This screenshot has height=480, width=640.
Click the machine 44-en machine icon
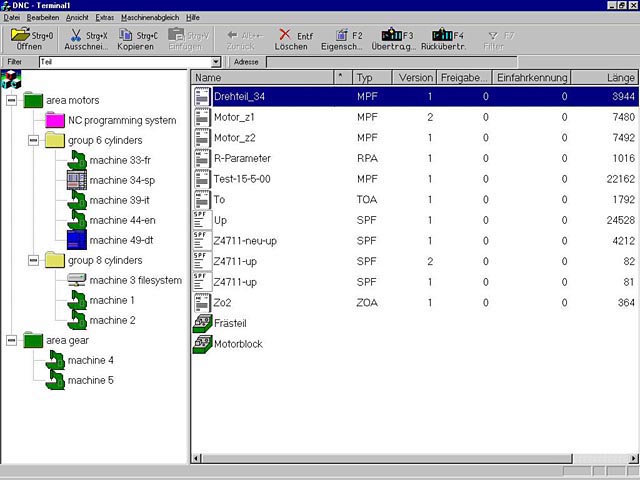tap(77, 220)
